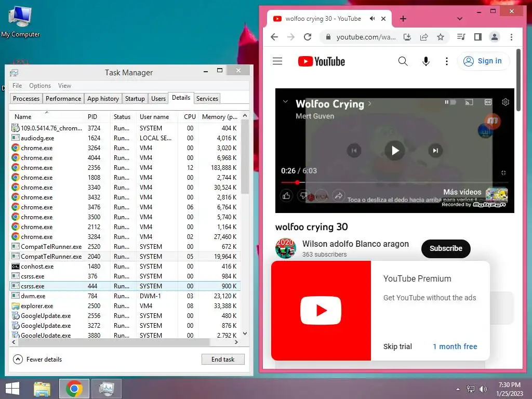Select chrome.exe with PID 2356
The height and width of the screenshot is (399, 532).
125,168
